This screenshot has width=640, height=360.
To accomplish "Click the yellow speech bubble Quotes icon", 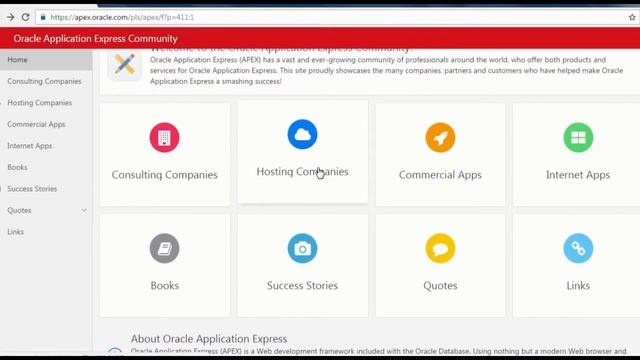I will [x=440, y=248].
